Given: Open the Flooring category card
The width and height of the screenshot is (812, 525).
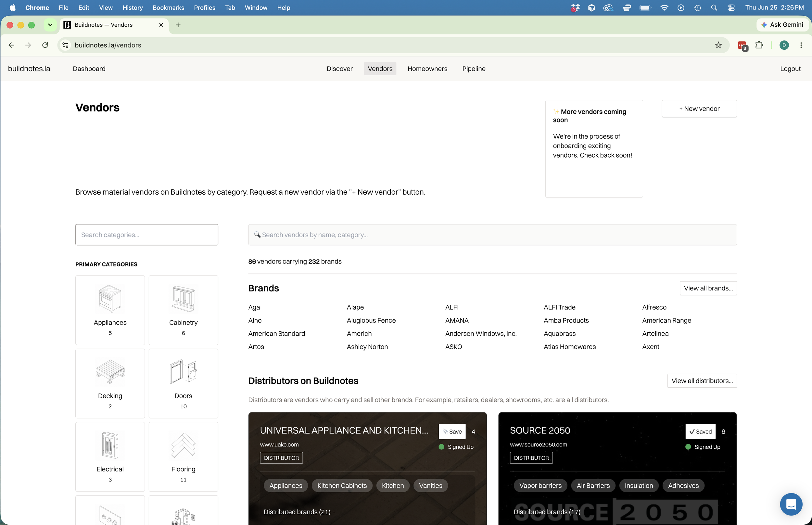Looking at the screenshot, I should pos(183,456).
